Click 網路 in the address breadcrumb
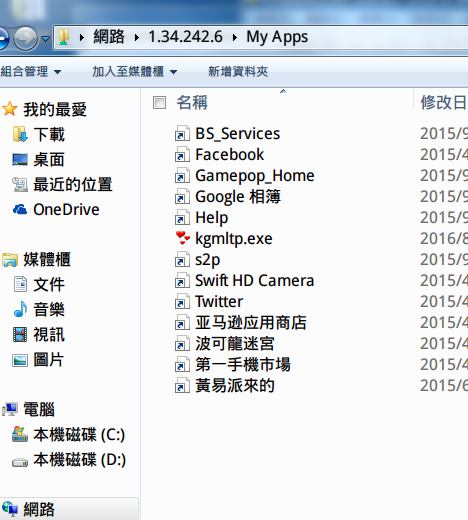The height and width of the screenshot is (520, 468). 109,37
